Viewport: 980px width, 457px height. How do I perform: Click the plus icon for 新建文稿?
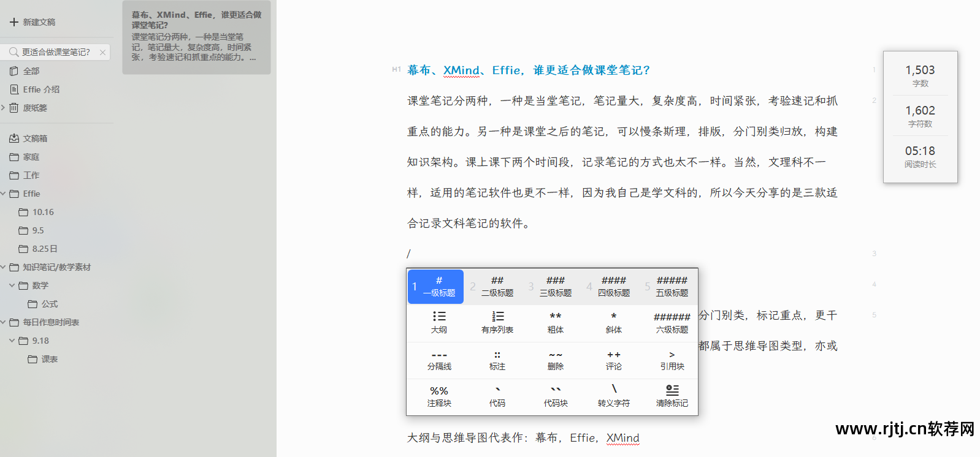[13, 22]
